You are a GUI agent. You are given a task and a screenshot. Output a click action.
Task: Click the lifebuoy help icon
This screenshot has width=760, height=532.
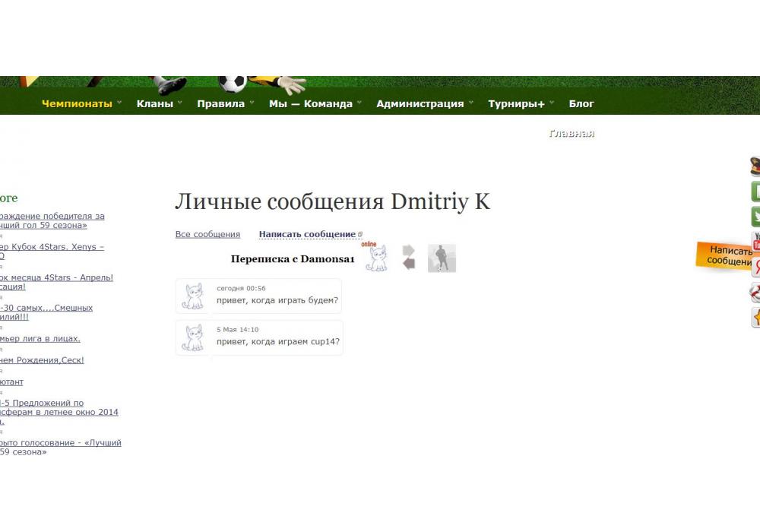[755, 292]
